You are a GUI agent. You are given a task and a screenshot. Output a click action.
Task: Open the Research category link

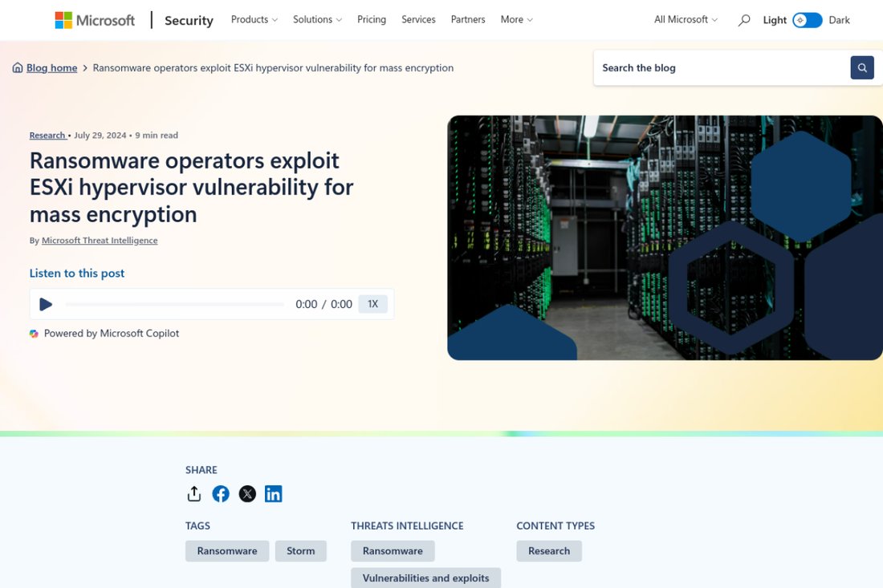pos(47,136)
